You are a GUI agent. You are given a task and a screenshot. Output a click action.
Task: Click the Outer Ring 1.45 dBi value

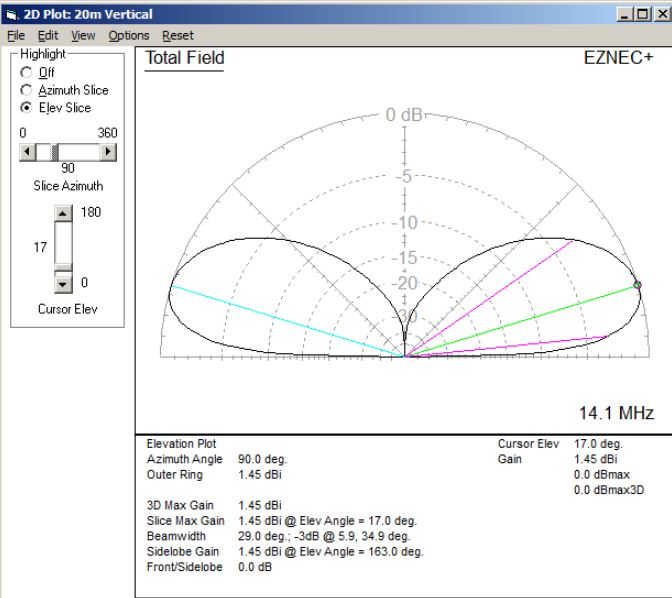[259, 475]
